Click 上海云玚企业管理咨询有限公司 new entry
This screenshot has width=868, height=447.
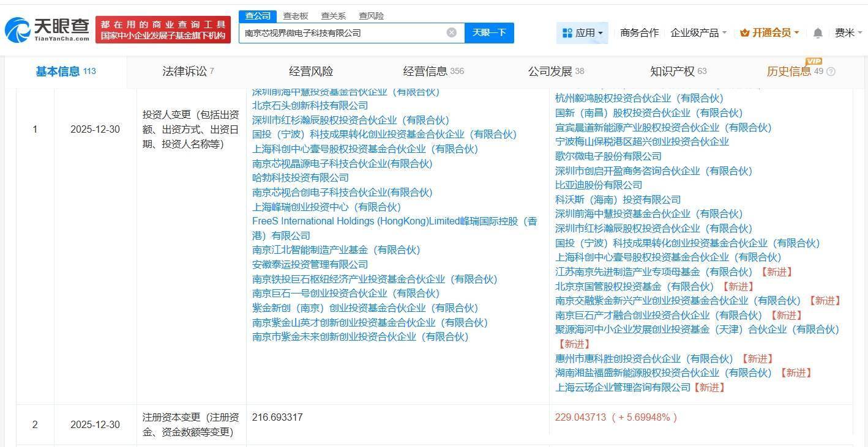point(623,387)
